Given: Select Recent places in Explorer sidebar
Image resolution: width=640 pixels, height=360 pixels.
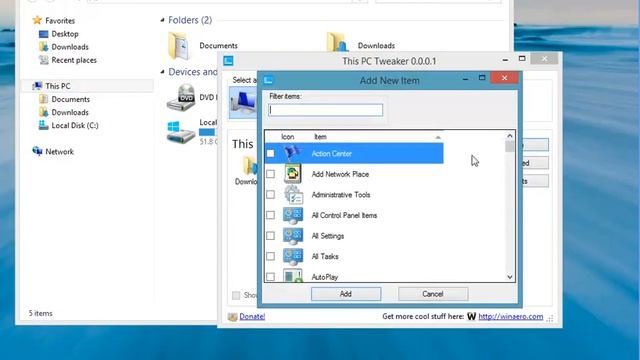Looking at the screenshot, I should pos(74,60).
